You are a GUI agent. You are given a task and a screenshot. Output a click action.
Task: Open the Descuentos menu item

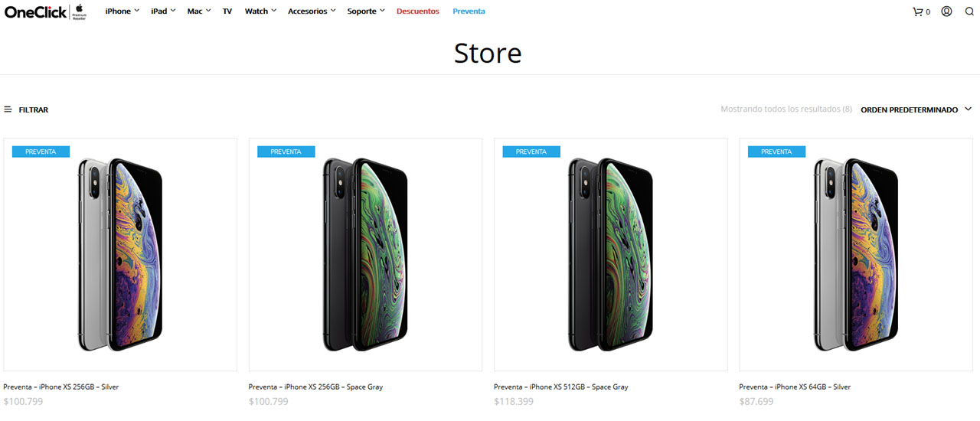418,11
